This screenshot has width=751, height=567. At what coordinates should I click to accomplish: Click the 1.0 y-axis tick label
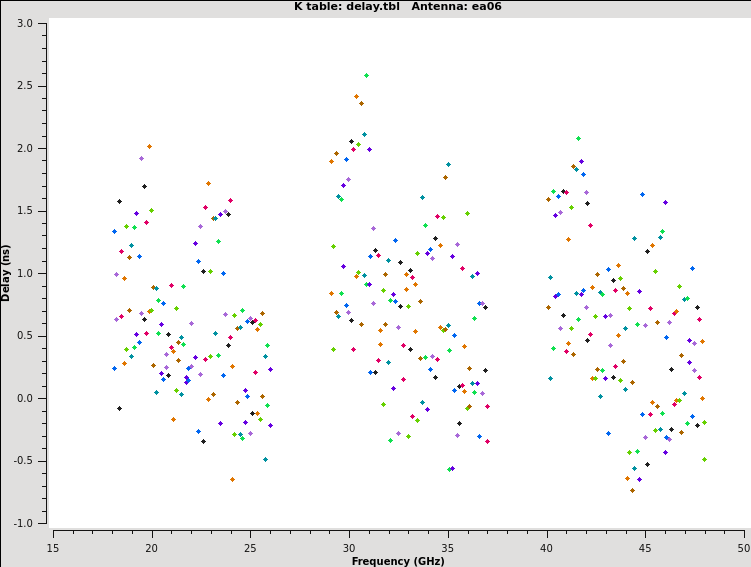pos(25,273)
